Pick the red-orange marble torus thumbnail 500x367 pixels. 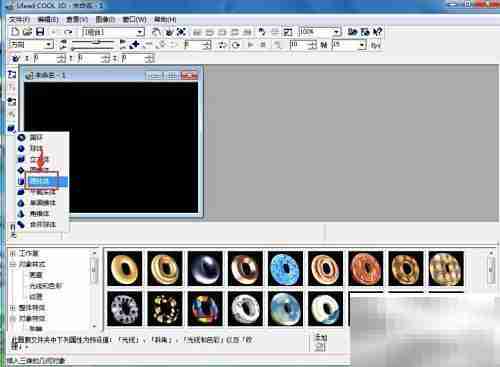click(x=365, y=269)
